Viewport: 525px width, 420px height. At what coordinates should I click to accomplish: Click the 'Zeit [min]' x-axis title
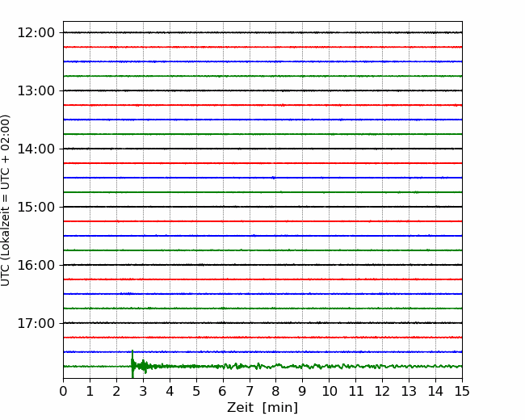262,408
